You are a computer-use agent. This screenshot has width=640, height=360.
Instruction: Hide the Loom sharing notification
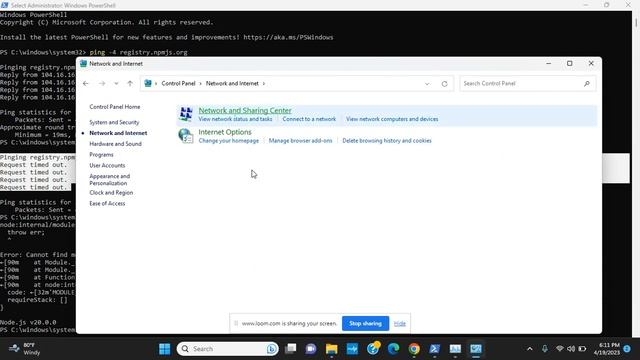tap(400, 324)
